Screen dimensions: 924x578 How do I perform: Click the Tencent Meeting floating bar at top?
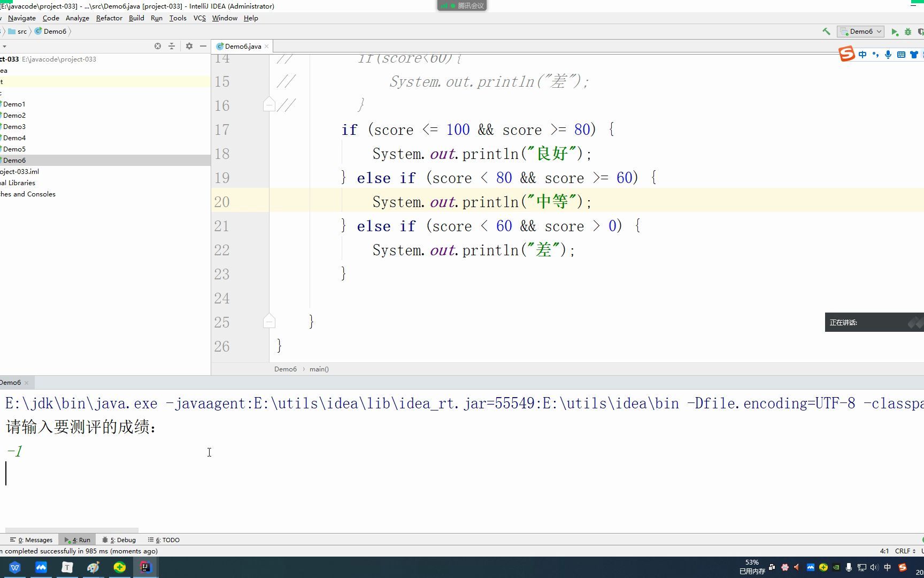pos(462,5)
